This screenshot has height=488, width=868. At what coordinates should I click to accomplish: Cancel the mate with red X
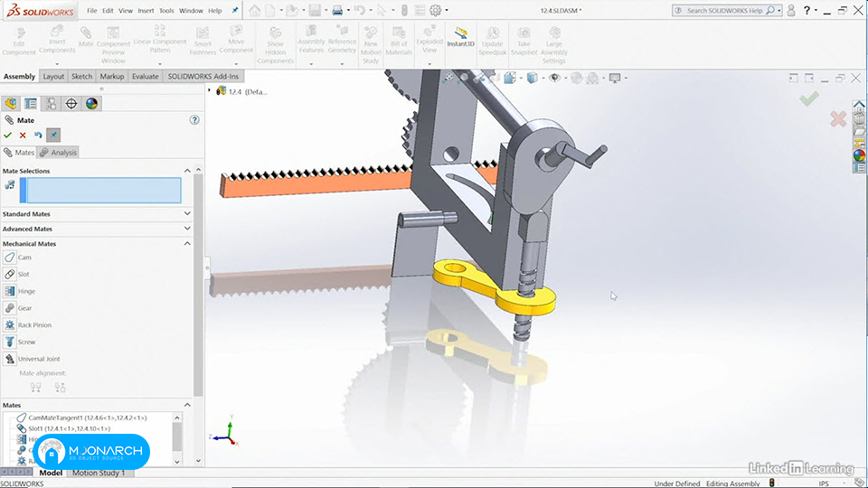click(23, 135)
